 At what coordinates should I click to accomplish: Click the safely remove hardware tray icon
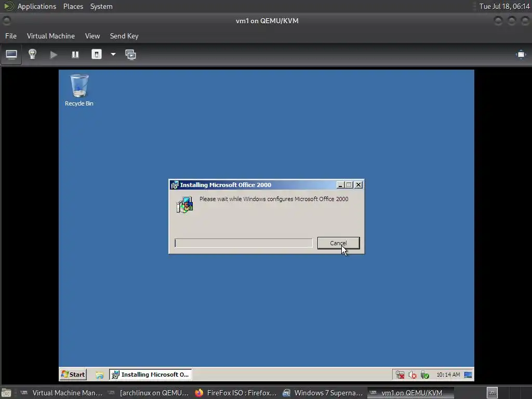pyautogui.click(x=424, y=375)
